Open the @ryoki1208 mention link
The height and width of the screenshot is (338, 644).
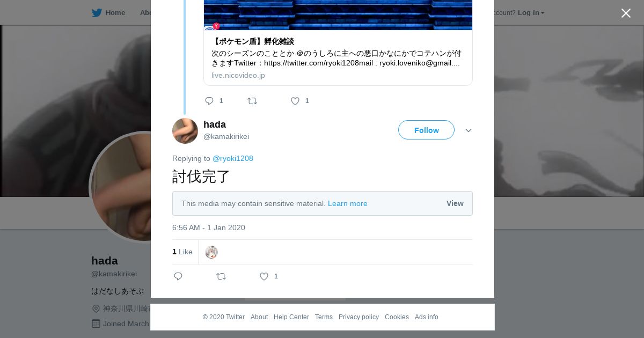click(x=233, y=158)
